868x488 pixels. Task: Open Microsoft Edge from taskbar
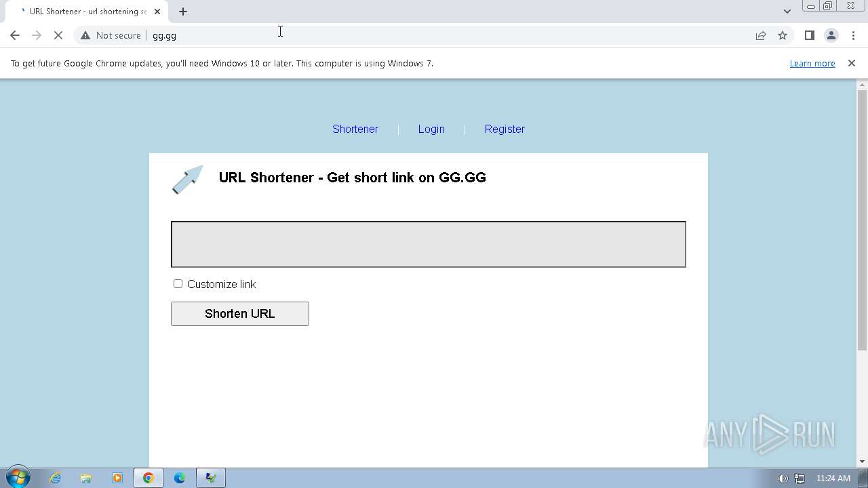(180, 478)
